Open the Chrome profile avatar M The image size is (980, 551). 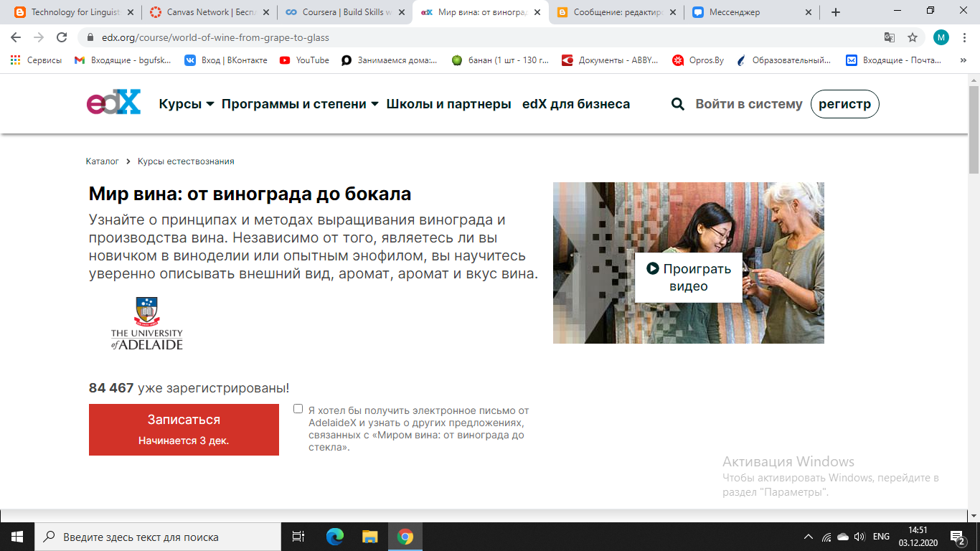click(x=941, y=37)
